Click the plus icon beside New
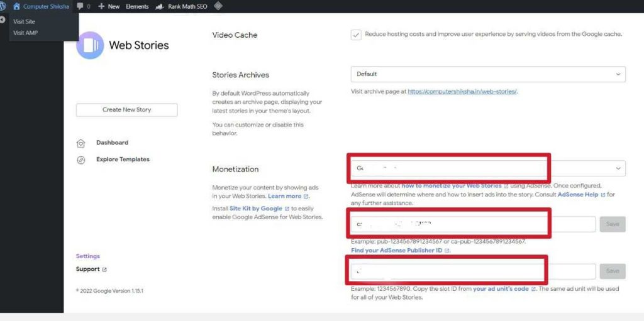 101,6
